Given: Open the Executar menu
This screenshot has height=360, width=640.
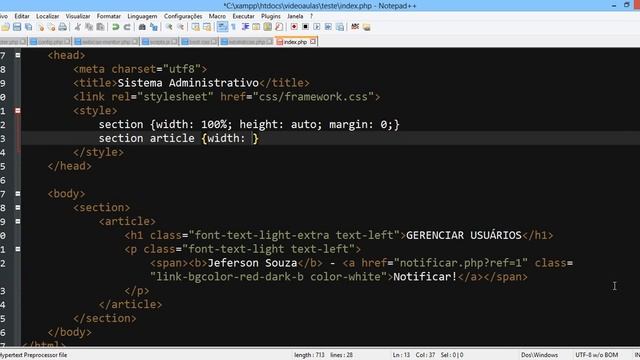Looking at the screenshot, I should tap(243, 16).
